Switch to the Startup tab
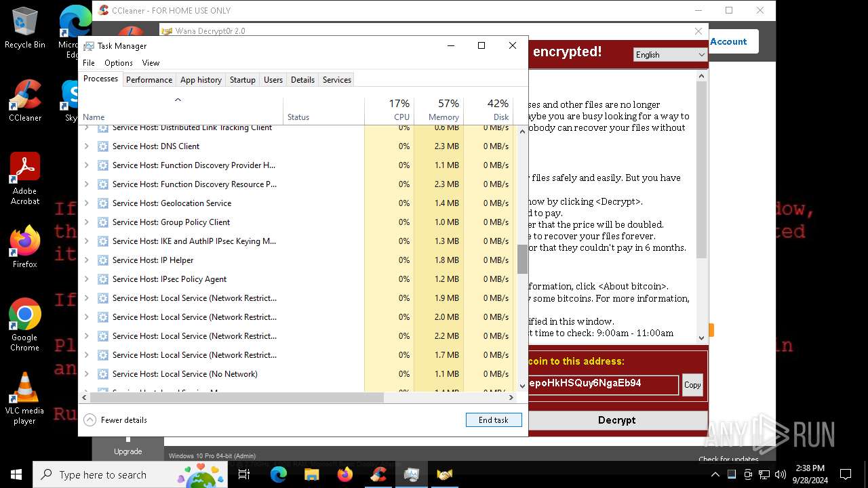Viewport: 868px width, 488px height. click(x=242, y=80)
